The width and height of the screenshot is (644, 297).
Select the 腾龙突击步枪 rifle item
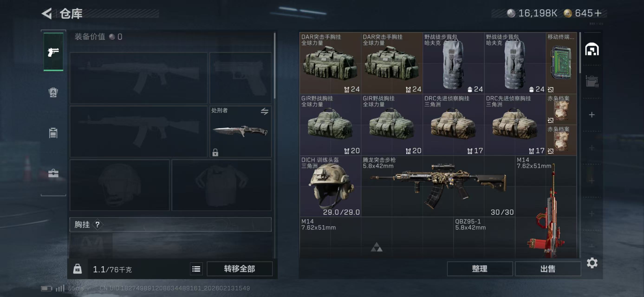point(438,186)
